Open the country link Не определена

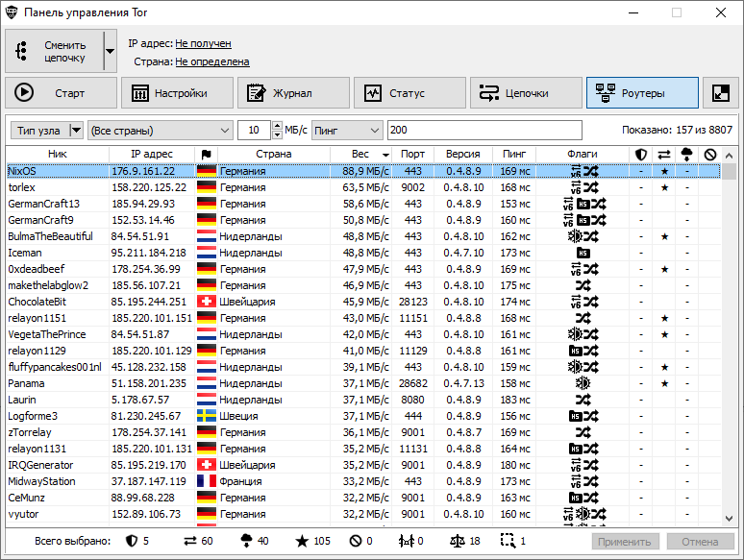[212, 61]
